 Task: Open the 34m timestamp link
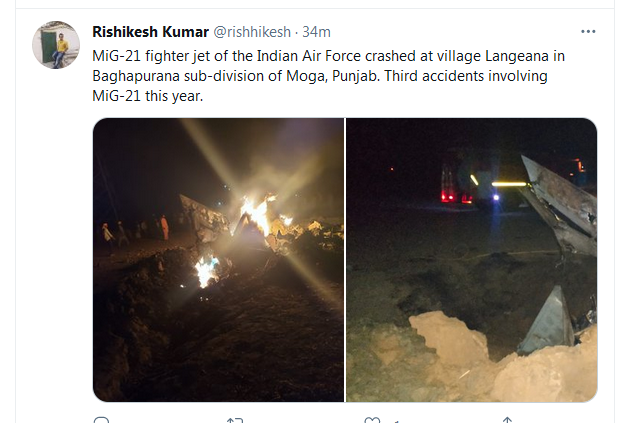click(316, 32)
